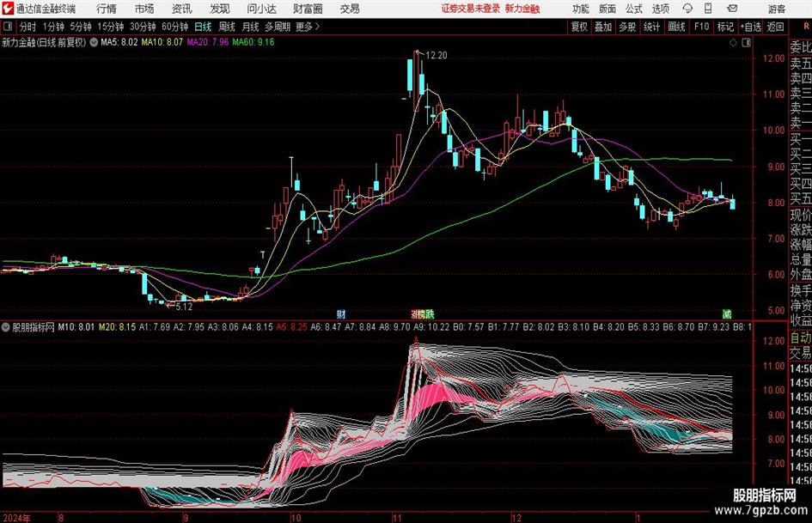Click the 通达信 red logo icon
Image resolution: width=812 pixels, height=523 pixels.
(x=8, y=9)
